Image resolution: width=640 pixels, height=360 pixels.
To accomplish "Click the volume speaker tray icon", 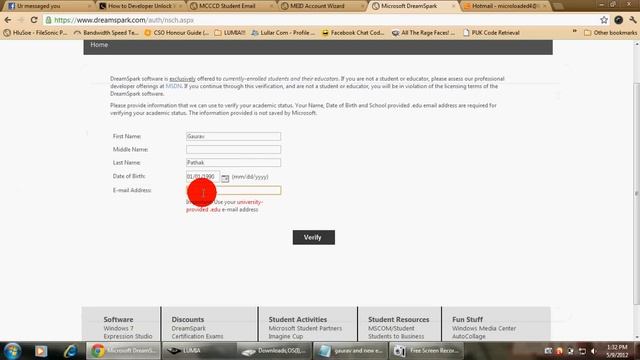I will point(593,351).
